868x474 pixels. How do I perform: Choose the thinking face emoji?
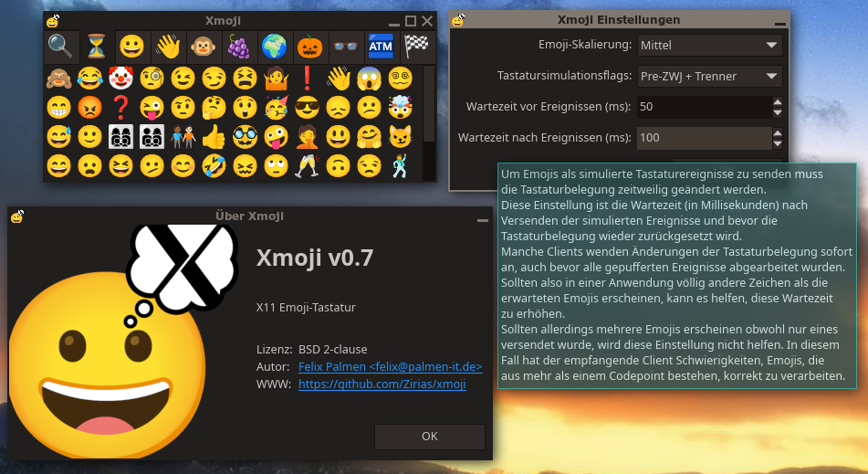[214, 108]
